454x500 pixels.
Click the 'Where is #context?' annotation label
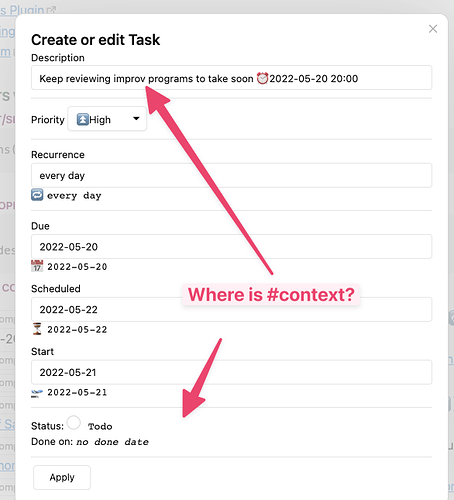coord(271,295)
